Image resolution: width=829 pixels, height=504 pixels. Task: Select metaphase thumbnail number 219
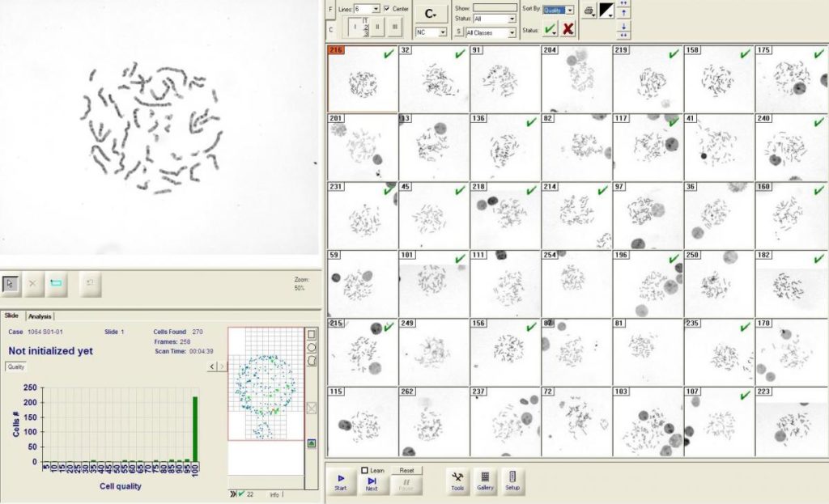pyautogui.click(x=648, y=78)
